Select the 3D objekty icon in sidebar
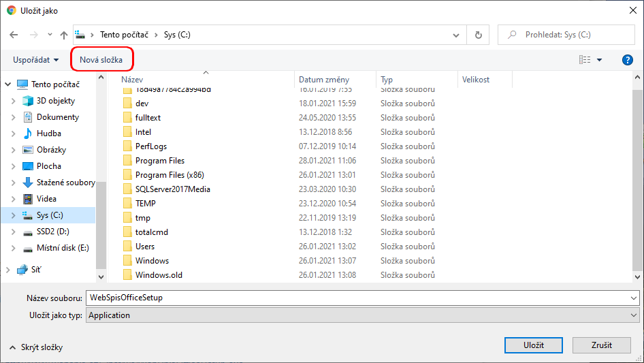The image size is (644, 363). tap(28, 101)
